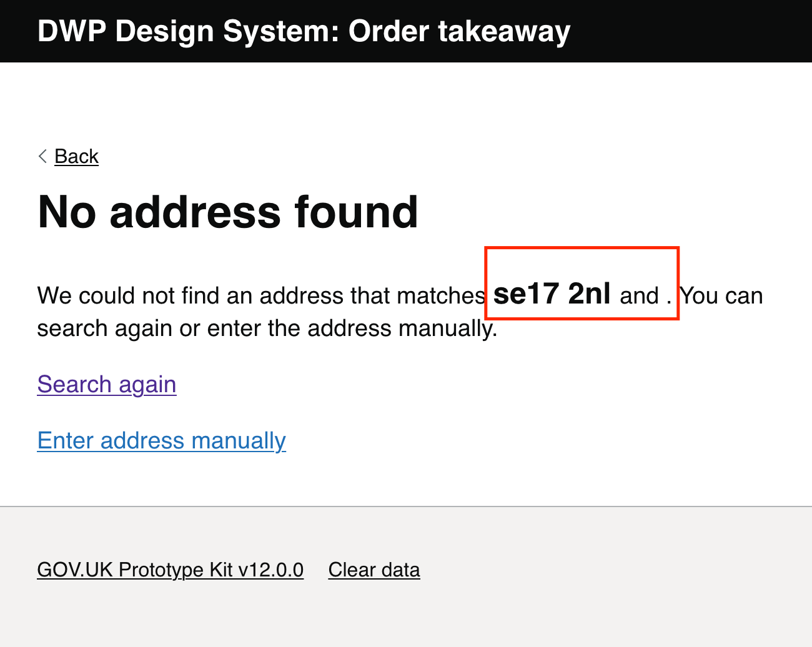
Task: Open GOV.UK Prototype Kit v12.0.0 link
Action: (170, 570)
